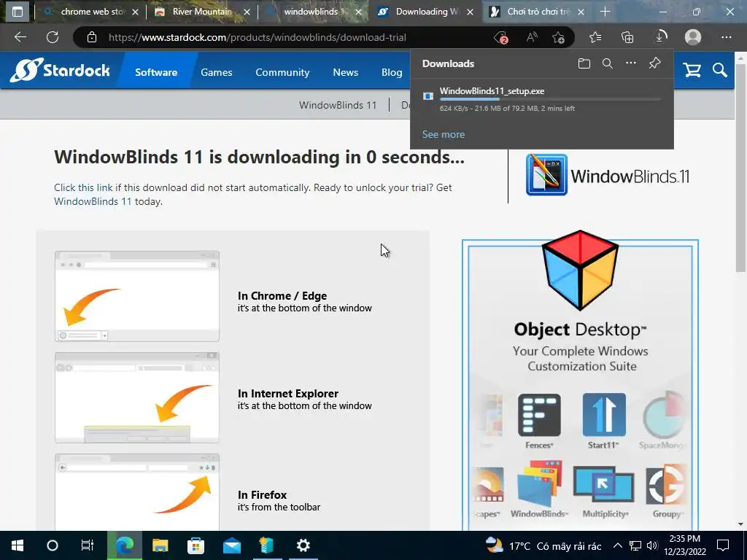
Task: Open Edge Settings and more menu
Action: tap(726, 37)
